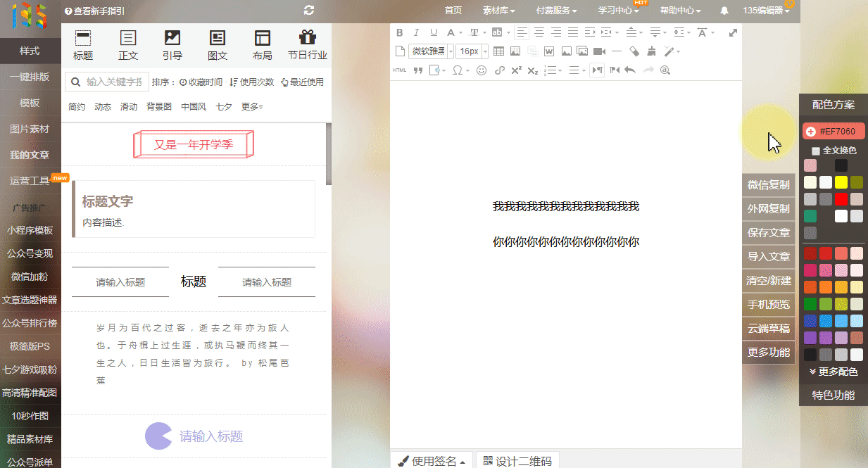Screen dimensions: 868x468
Task: Open the emoji smiley picker
Action: pyautogui.click(x=482, y=70)
